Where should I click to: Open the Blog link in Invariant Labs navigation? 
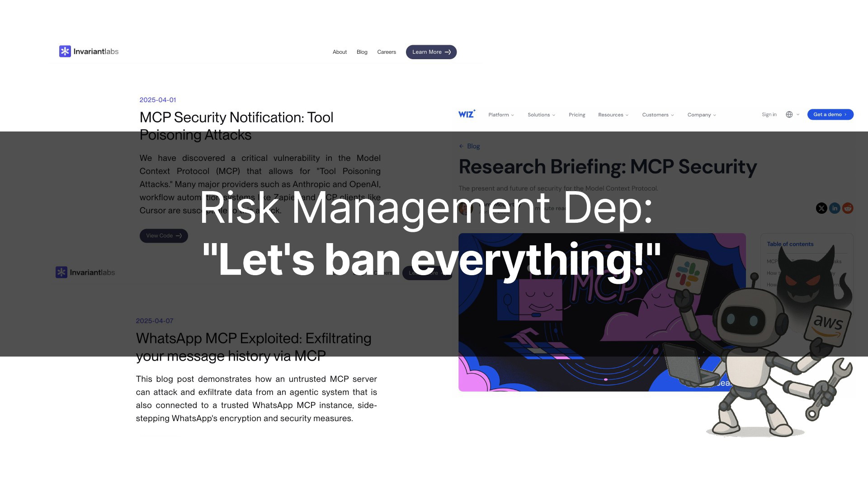pyautogui.click(x=362, y=52)
